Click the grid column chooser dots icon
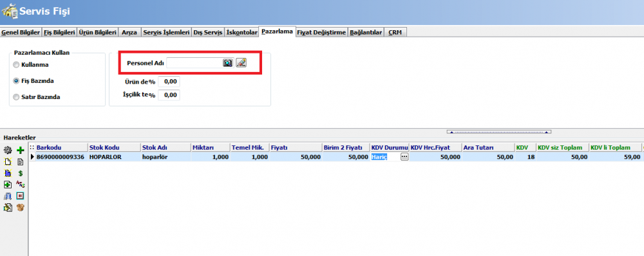Image resolution: width=644 pixels, height=256 pixels. (x=32, y=147)
